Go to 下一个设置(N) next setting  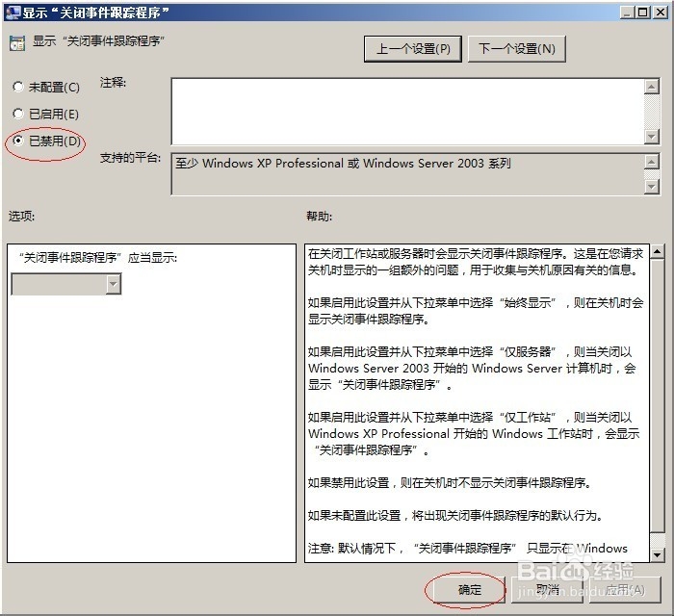(x=517, y=49)
